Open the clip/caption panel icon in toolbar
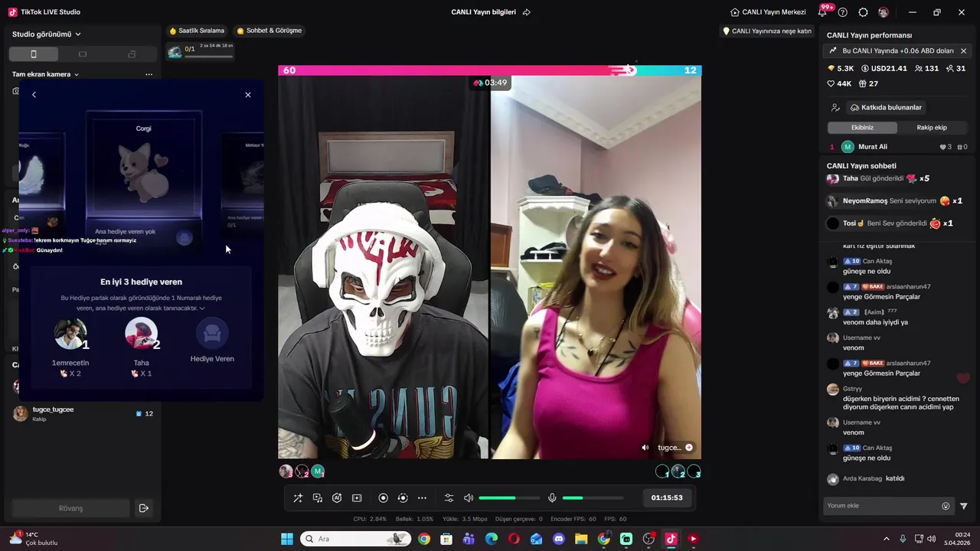This screenshot has height=551, width=980. 357,498
